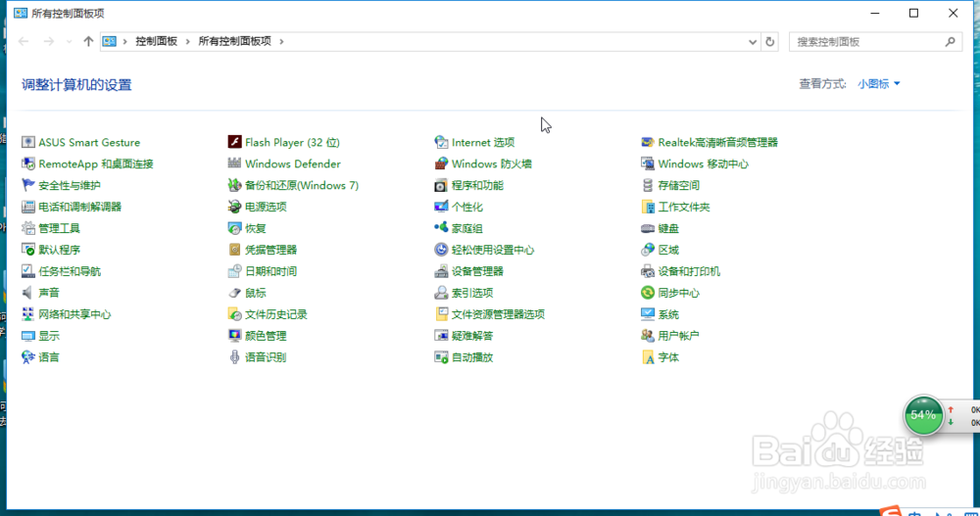Open 小图标 view mode dropdown
The height and width of the screenshot is (516, 980).
tap(879, 83)
